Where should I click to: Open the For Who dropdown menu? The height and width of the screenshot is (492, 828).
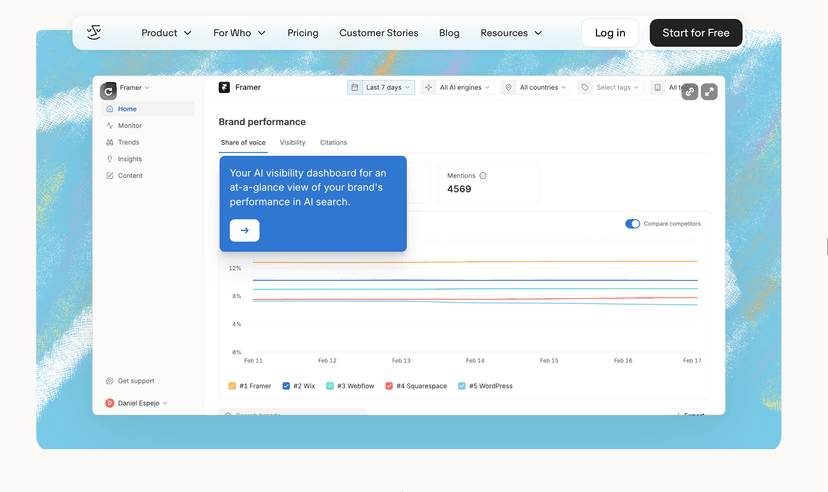pyautogui.click(x=239, y=33)
